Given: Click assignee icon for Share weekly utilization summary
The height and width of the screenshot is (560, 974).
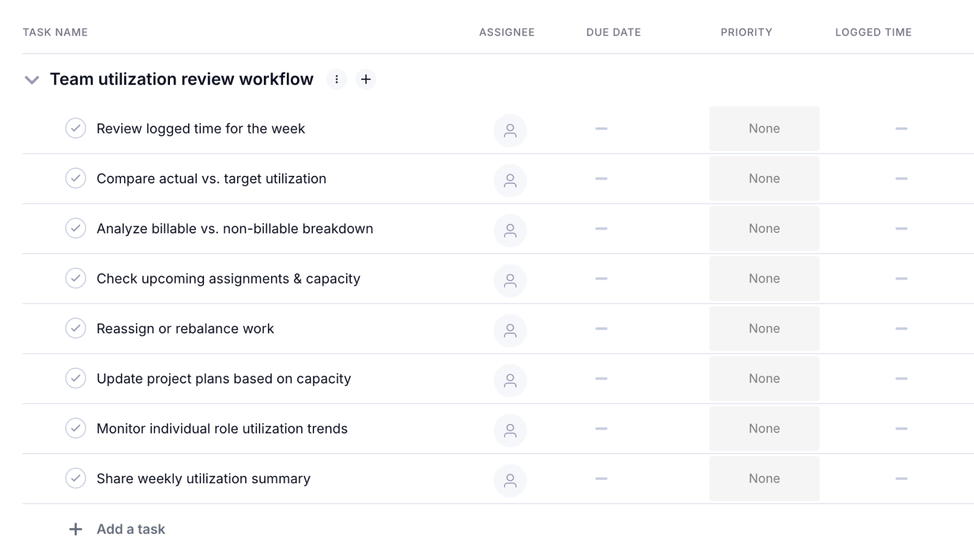Looking at the screenshot, I should [510, 480].
